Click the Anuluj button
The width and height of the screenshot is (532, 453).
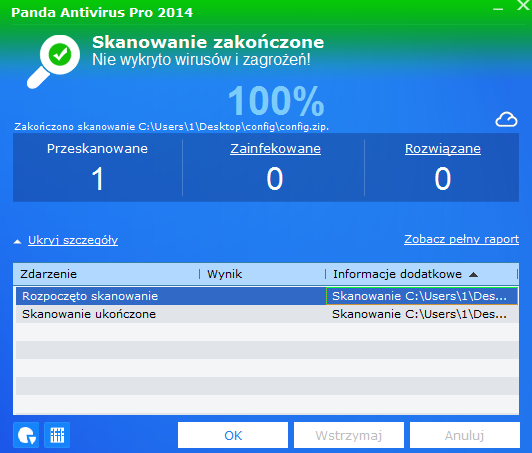(464, 435)
